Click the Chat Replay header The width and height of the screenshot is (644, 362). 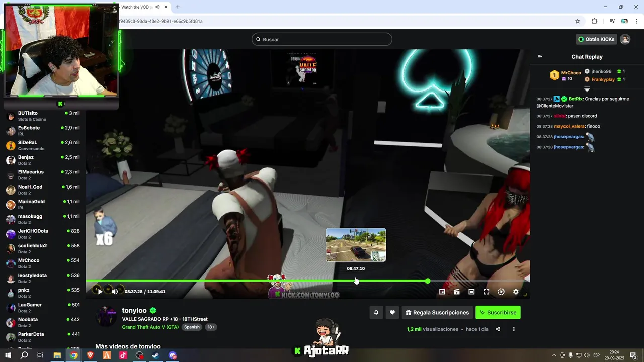587,57
